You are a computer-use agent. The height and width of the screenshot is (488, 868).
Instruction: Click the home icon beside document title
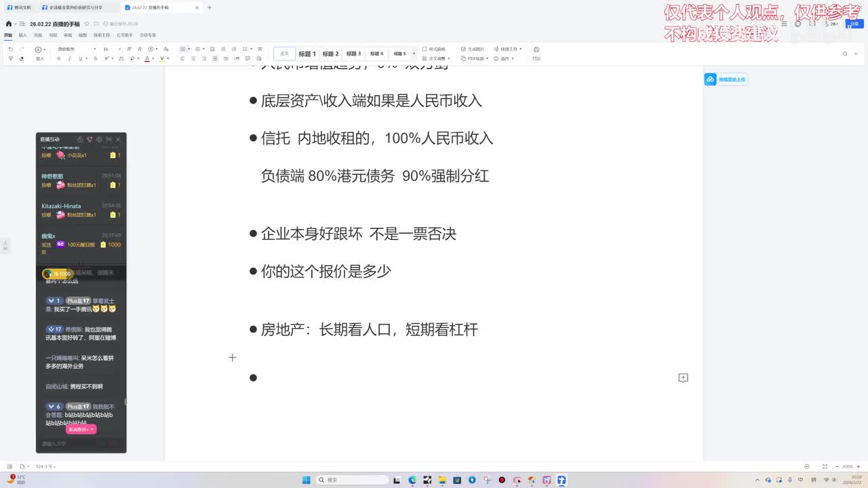click(x=8, y=24)
